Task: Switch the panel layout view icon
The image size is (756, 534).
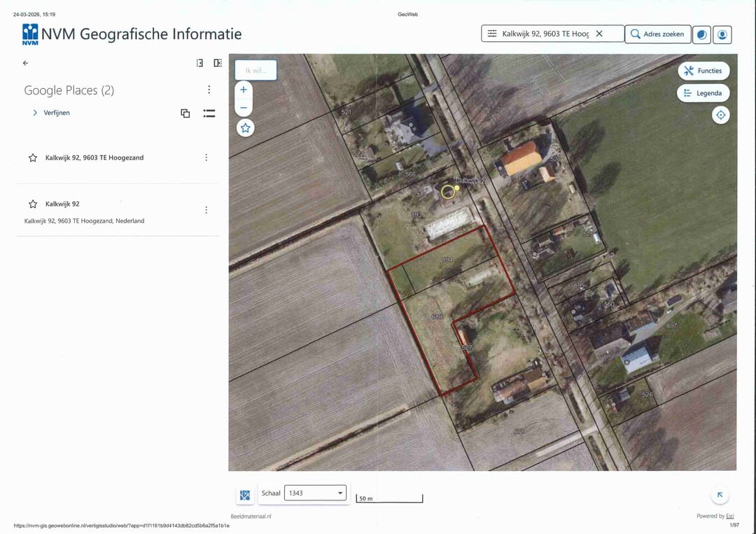Action: (x=218, y=63)
